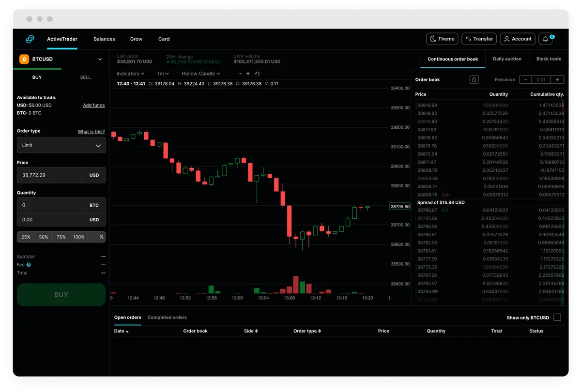
Task: Open the Hollow Candle chart style dropdown
Action: tap(201, 74)
